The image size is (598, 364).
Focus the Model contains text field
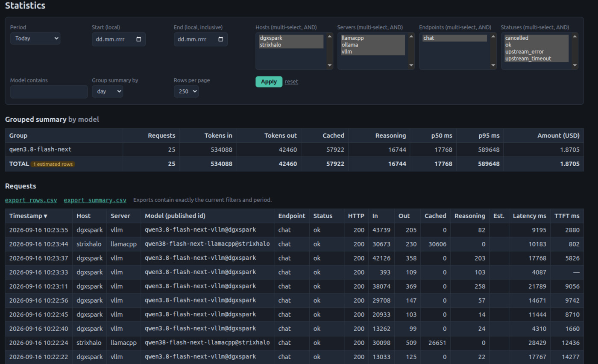point(49,91)
